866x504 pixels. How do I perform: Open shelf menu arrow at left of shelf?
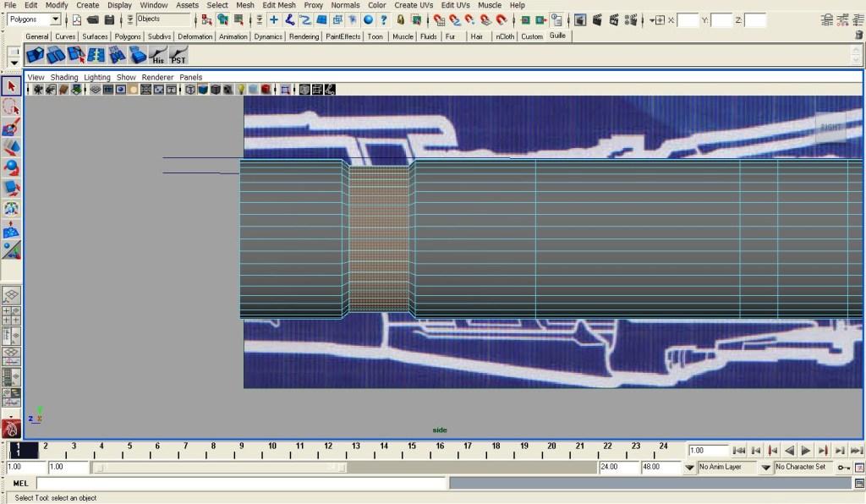tap(14, 63)
